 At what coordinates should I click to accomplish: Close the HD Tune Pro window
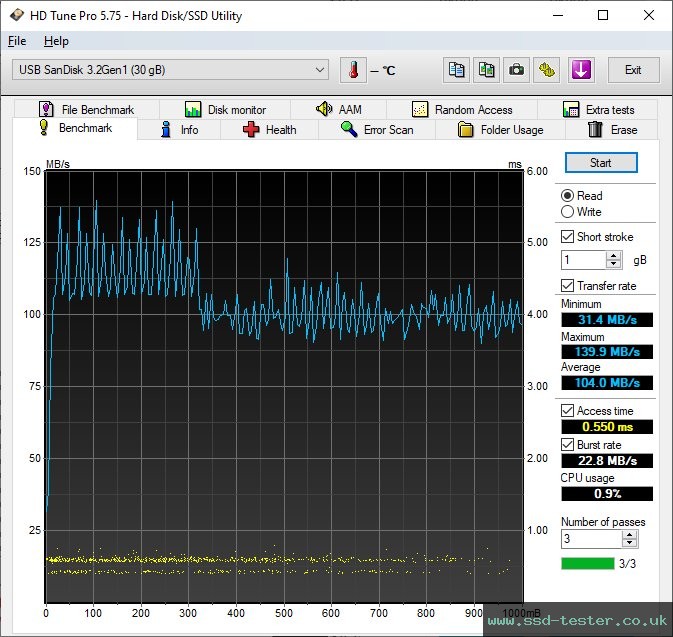click(649, 15)
